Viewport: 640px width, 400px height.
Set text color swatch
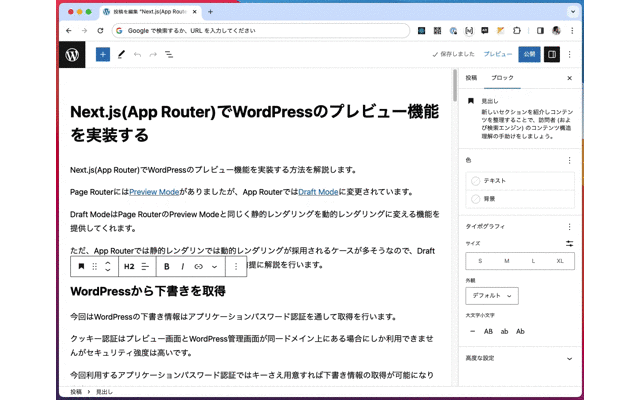[520, 181]
